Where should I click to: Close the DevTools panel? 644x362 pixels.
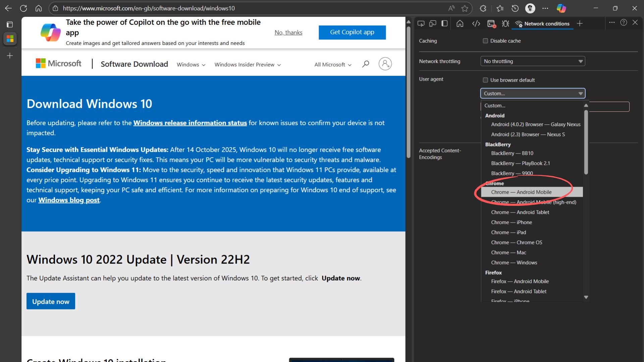coord(635,22)
